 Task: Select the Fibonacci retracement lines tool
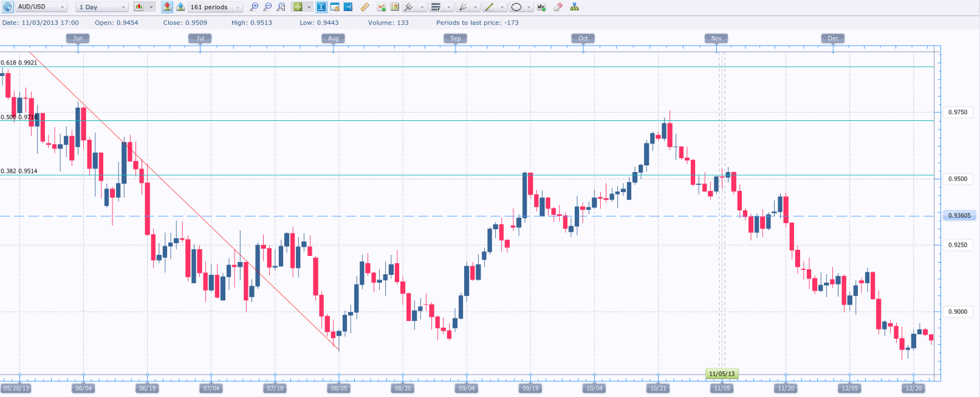[436, 7]
